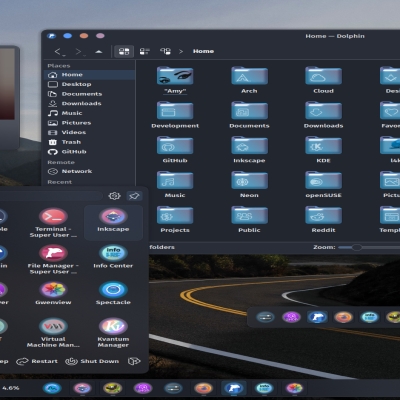The height and width of the screenshot is (400, 400).
Task: Select the Inkscape folder in Dolphin file view
Action: coord(249,150)
